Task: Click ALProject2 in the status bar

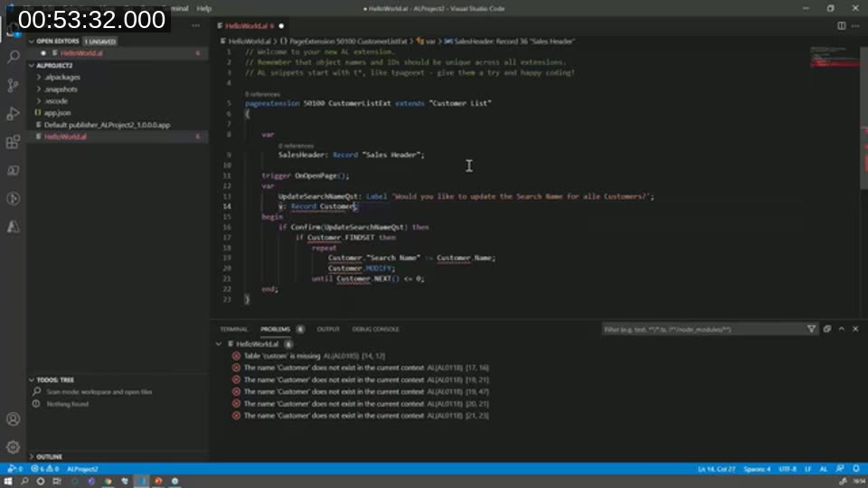Action: pos(82,469)
